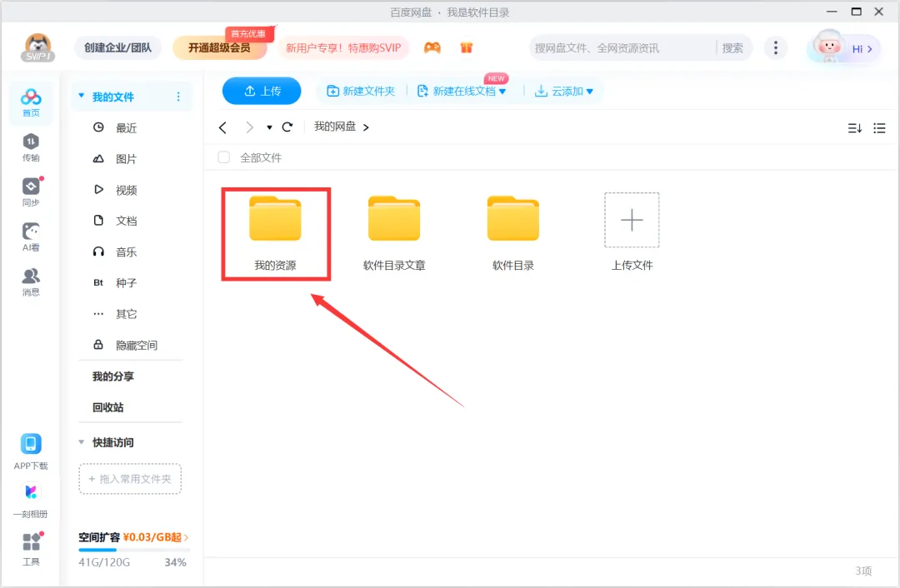The width and height of the screenshot is (900, 588).
Task: Refresh the file list
Action: [x=287, y=127]
